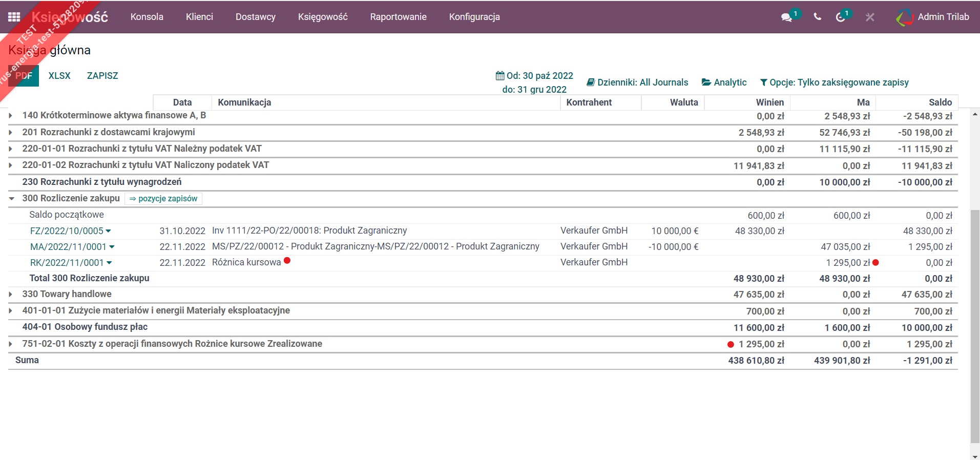The height and width of the screenshot is (460, 980).
Task: Click the scrollbar up arrow
Action: [x=975, y=114]
